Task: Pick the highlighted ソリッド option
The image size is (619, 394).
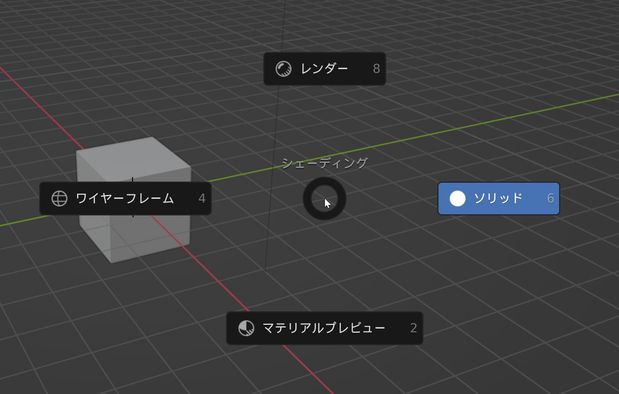Action: tap(499, 198)
